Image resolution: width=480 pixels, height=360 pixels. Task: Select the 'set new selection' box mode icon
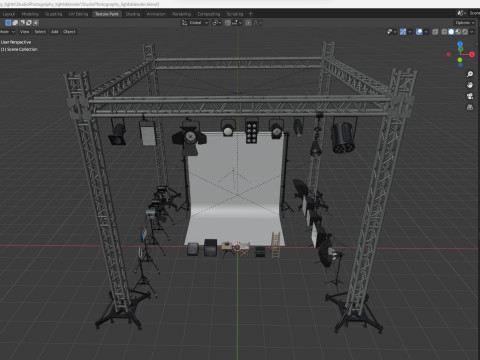click(x=8, y=23)
